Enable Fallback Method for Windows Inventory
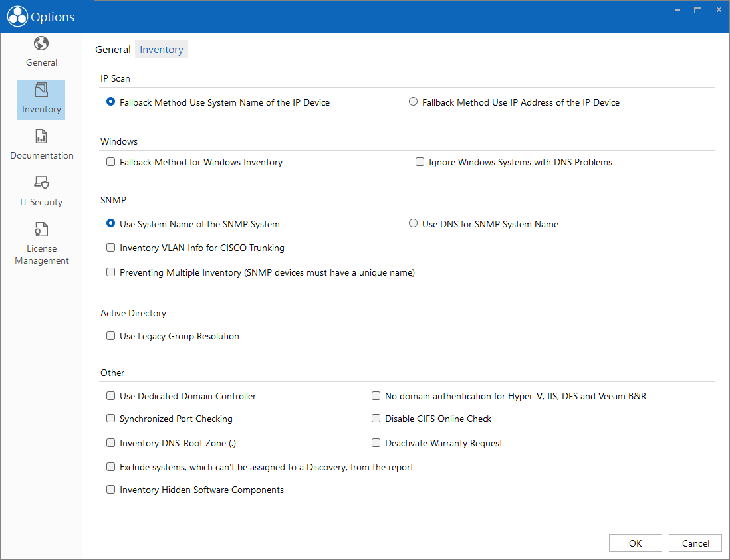Image resolution: width=730 pixels, height=560 pixels. pos(110,162)
